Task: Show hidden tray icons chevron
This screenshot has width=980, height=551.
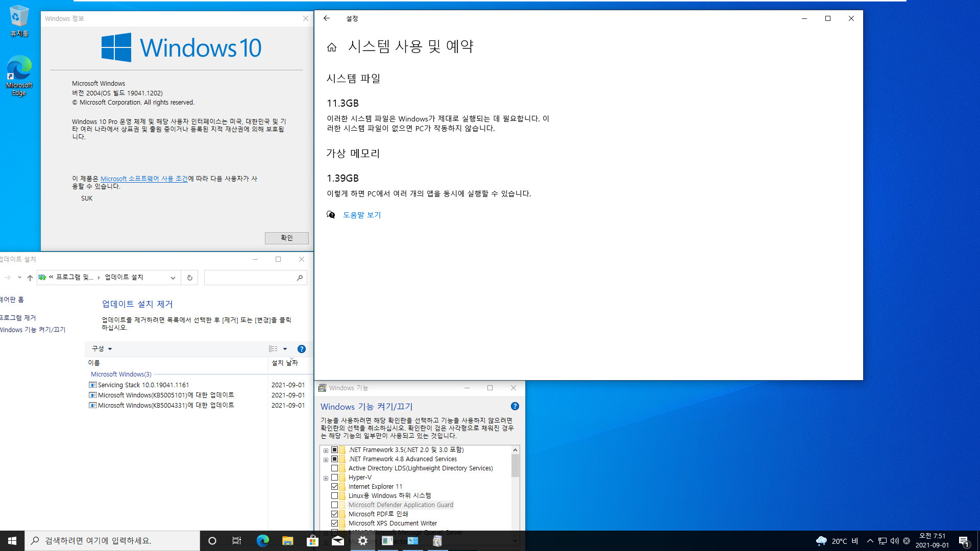Action: coord(870,541)
